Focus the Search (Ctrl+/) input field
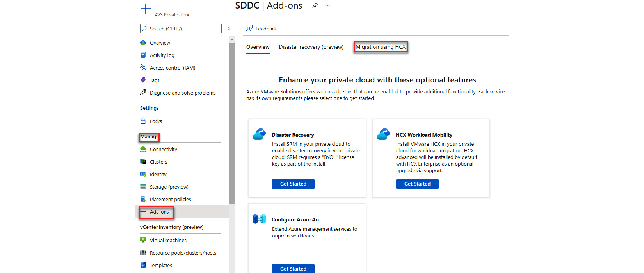644x273 pixels. coord(181,29)
